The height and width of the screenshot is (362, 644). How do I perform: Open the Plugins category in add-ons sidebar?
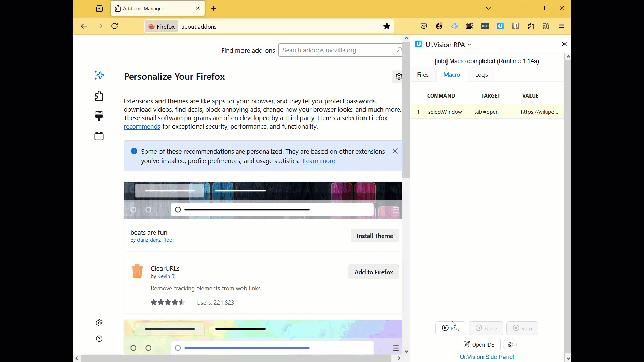(x=99, y=136)
